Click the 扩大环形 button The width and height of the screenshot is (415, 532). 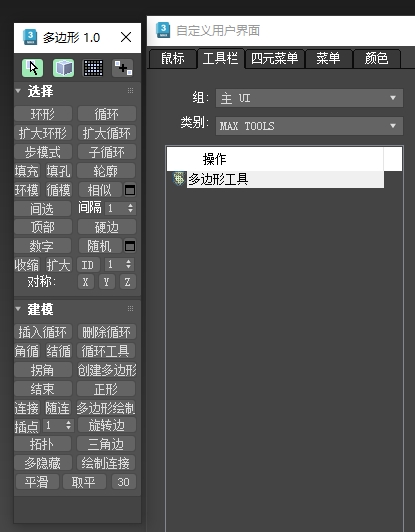[43, 133]
